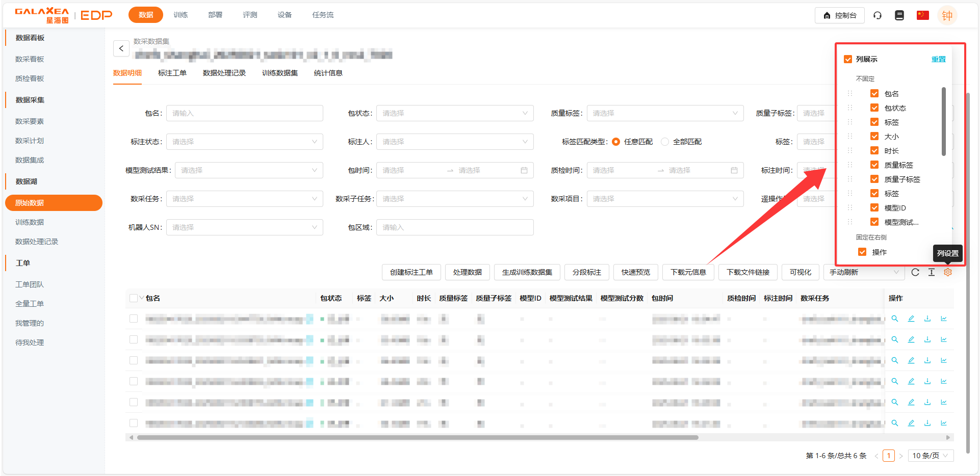Click the download icon in the second row
980x476 pixels.
pyautogui.click(x=927, y=339)
